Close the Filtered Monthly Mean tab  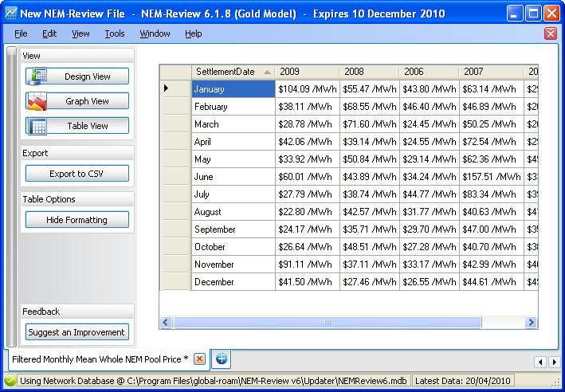point(199,359)
